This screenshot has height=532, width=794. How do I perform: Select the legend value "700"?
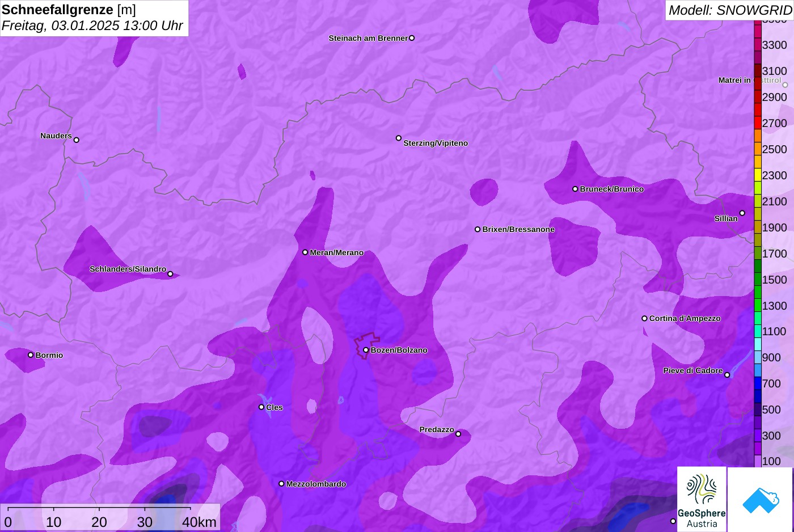click(771, 383)
